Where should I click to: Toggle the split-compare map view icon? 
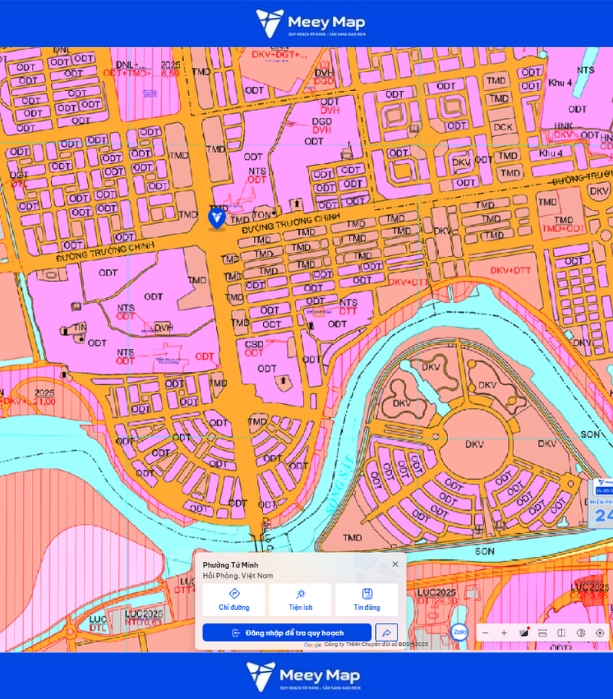561,633
